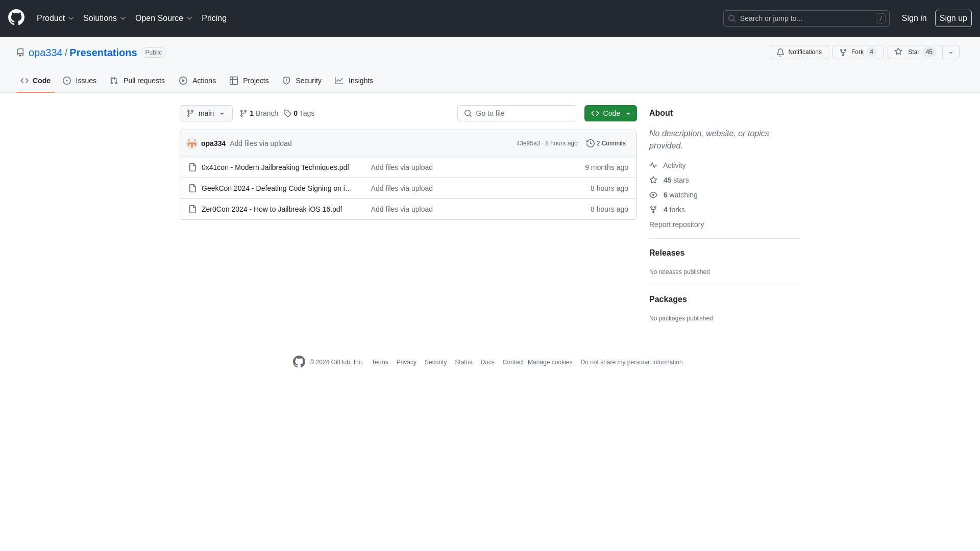
Task: Open the Docs footer link
Action: tap(487, 362)
